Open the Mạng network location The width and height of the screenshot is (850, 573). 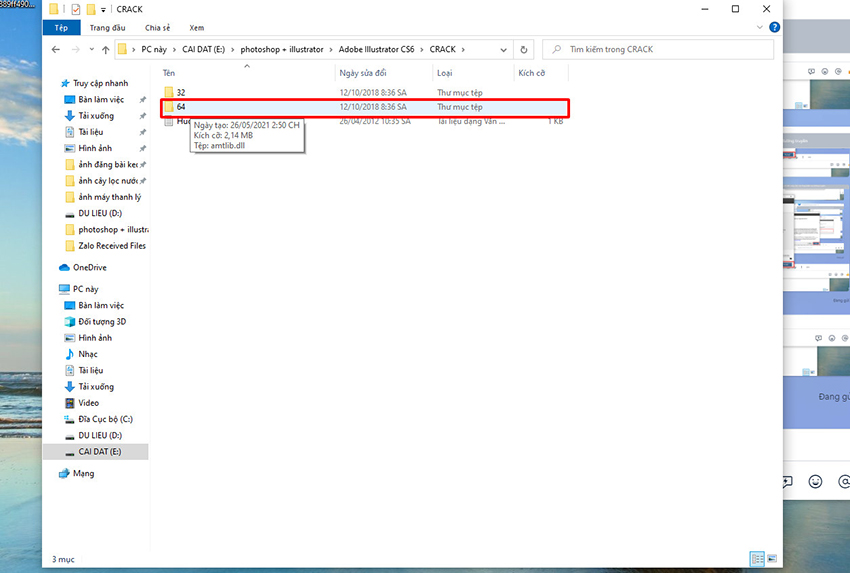pyautogui.click(x=83, y=473)
